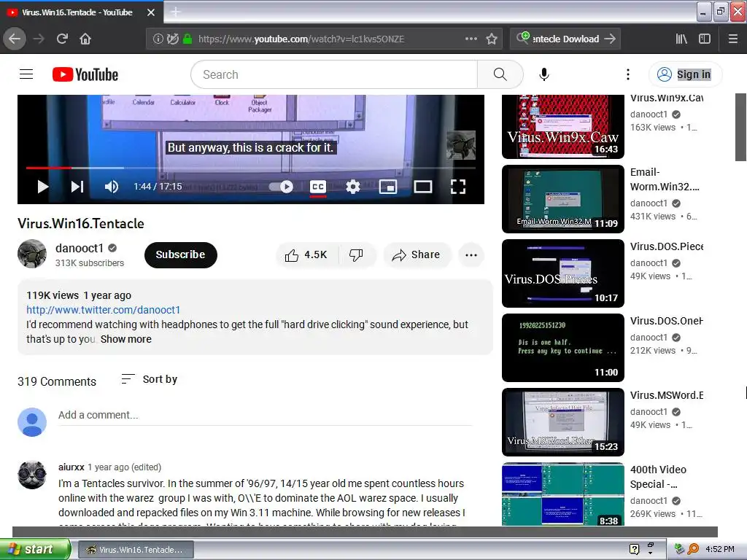Open more actions menu under video

471,254
